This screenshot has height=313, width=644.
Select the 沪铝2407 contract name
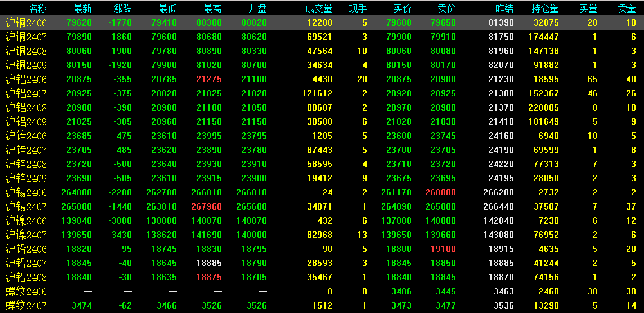pyautogui.click(x=26, y=93)
